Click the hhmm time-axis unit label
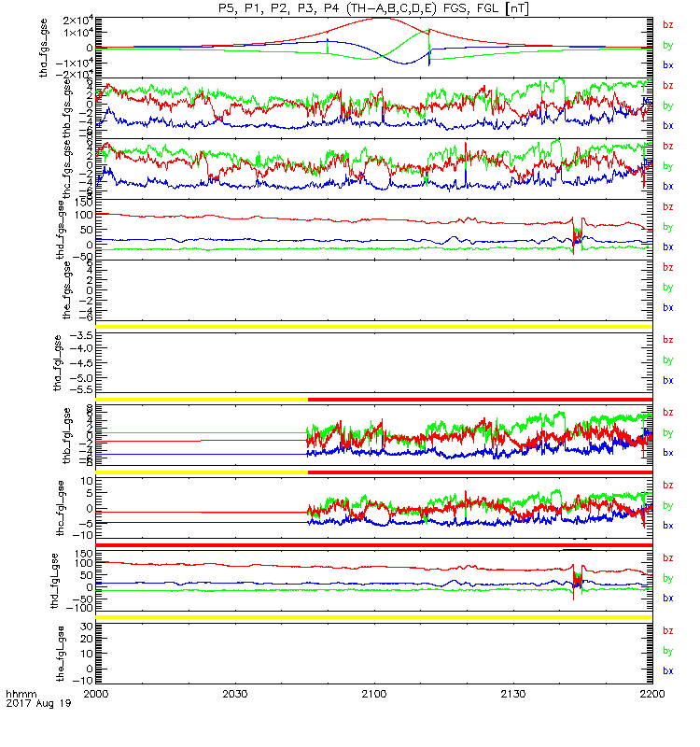The width and height of the screenshot is (700, 747). (21, 694)
